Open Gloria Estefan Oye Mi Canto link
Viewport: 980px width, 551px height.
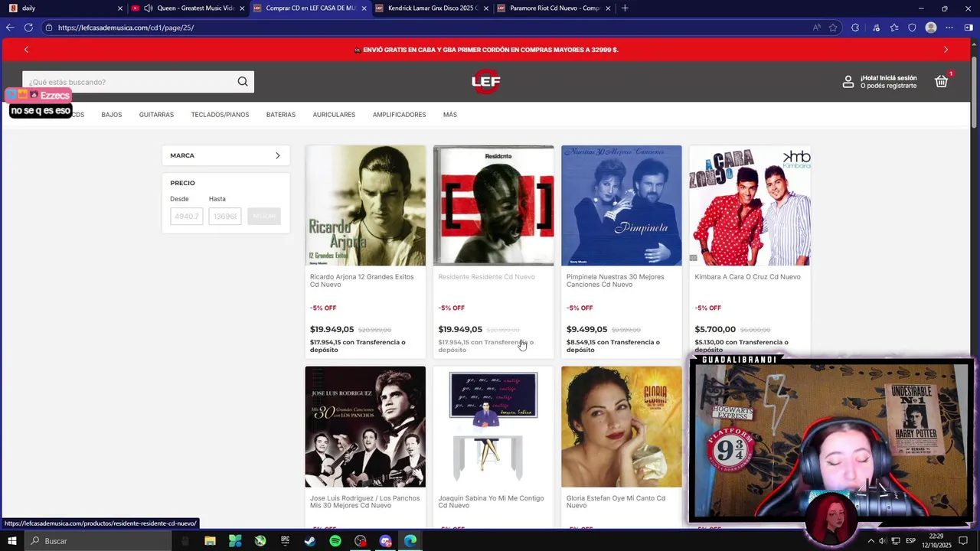pos(616,502)
